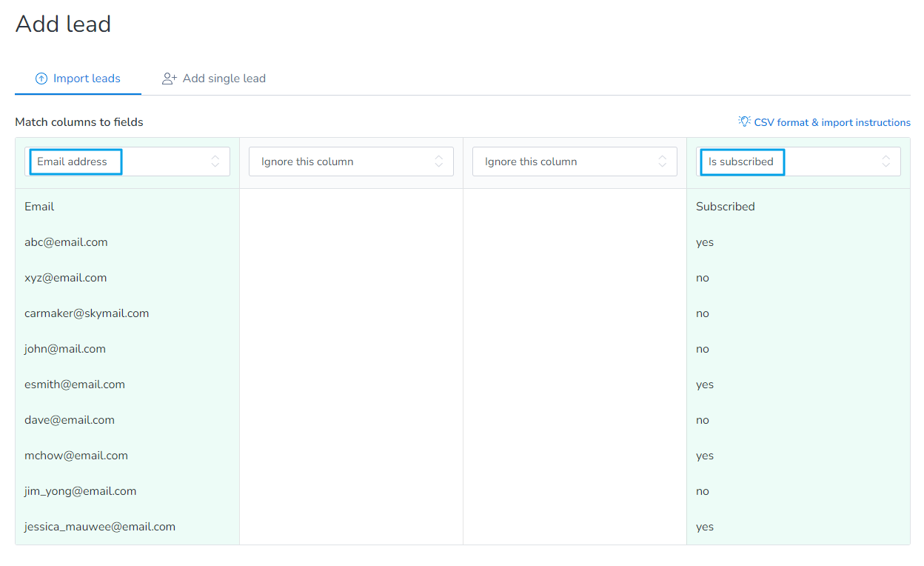Select the esmith@email.com cell
924x566 pixels.
(75, 384)
